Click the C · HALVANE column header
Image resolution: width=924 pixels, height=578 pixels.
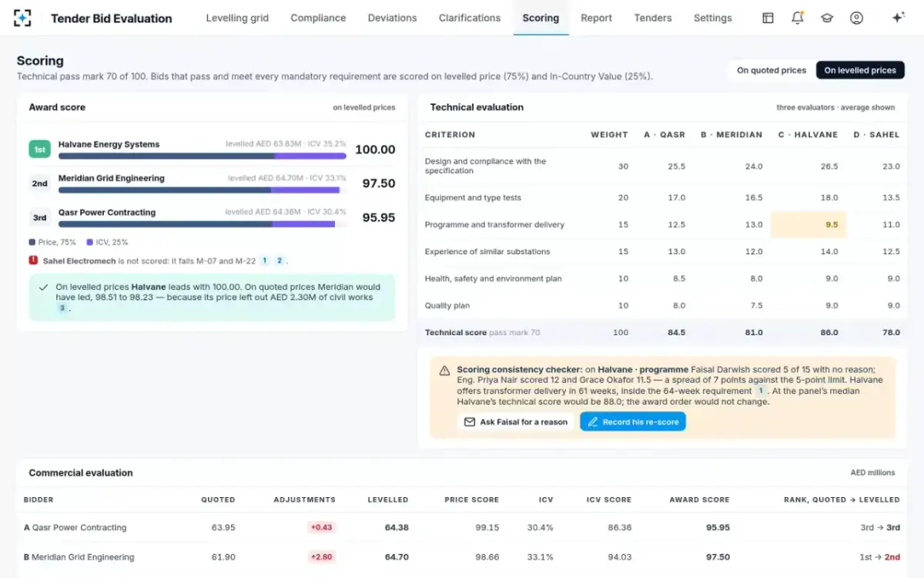(x=808, y=135)
